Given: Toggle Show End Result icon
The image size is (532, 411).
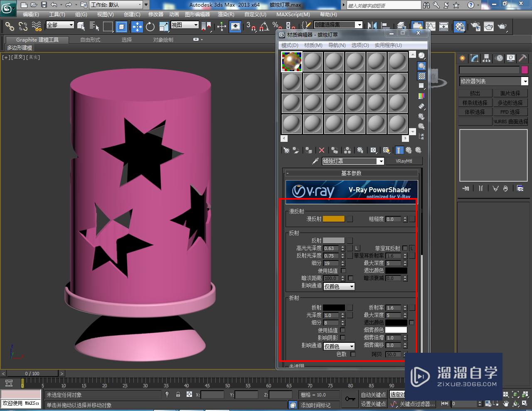Looking at the screenshot, I should pyautogui.click(x=399, y=150).
